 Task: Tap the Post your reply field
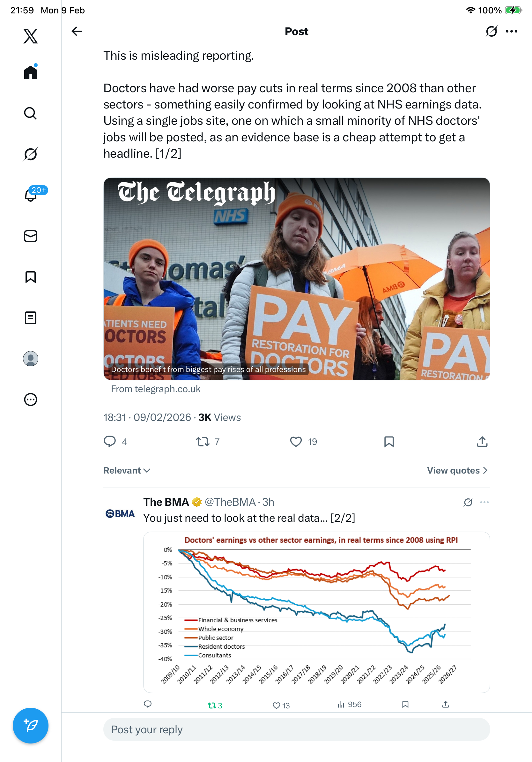point(297,729)
